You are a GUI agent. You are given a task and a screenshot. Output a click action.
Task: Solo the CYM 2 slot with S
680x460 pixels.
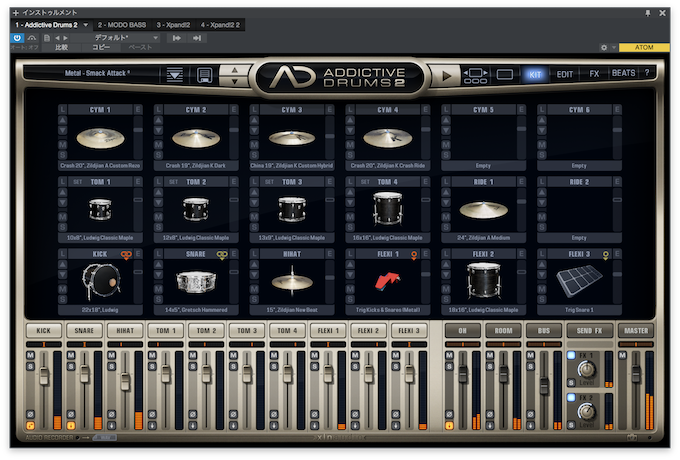(158, 155)
